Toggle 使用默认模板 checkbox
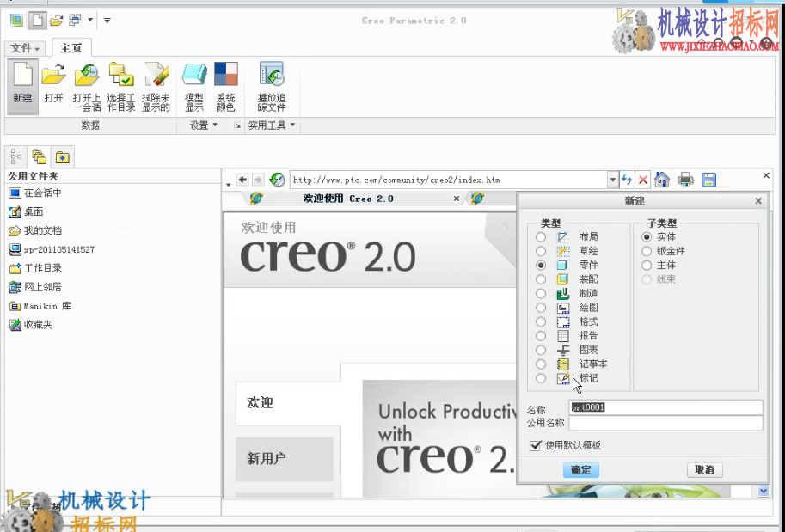Viewport: 785px width, 532px height. pyautogui.click(x=535, y=445)
